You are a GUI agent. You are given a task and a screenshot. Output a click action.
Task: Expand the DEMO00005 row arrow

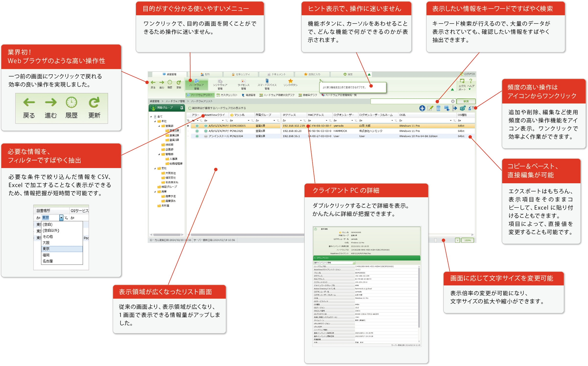188,126
